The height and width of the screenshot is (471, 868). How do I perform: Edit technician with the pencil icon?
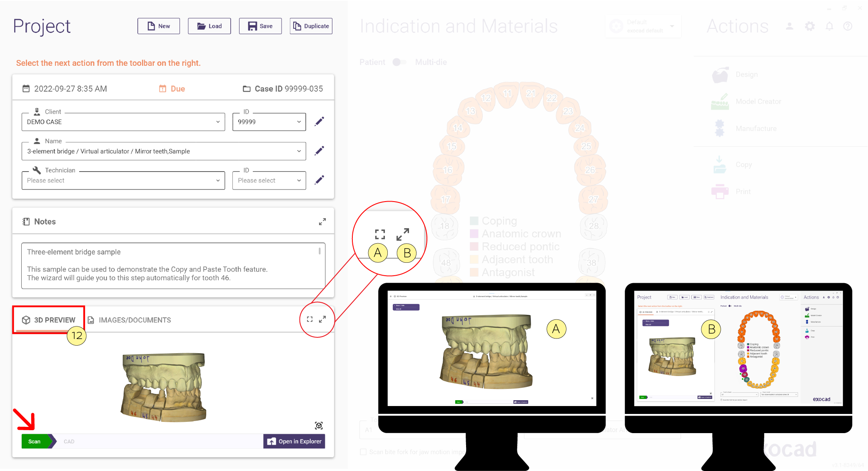pyautogui.click(x=319, y=180)
